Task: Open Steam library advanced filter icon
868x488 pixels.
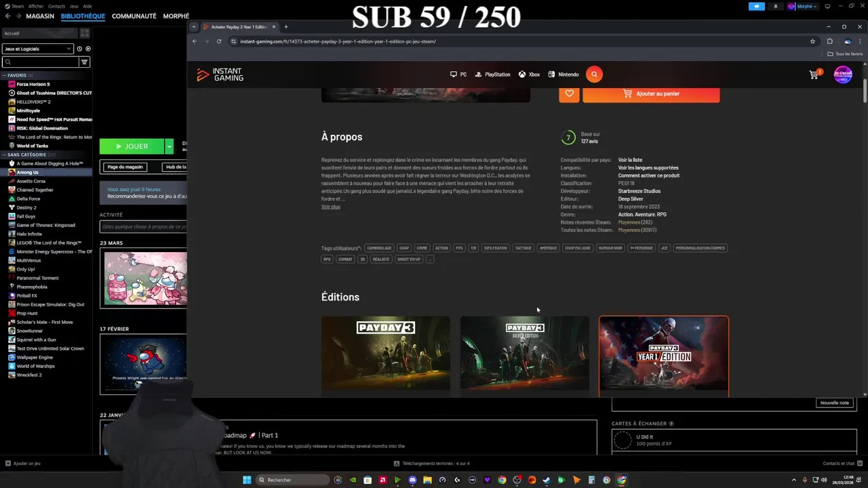Action: click(x=85, y=62)
